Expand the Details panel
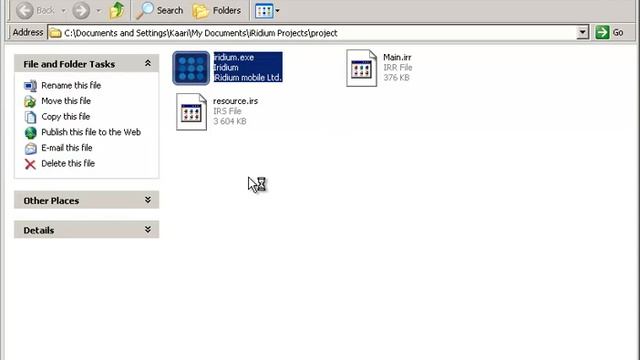This screenshot has width=640, height=360. click(148, 229)
